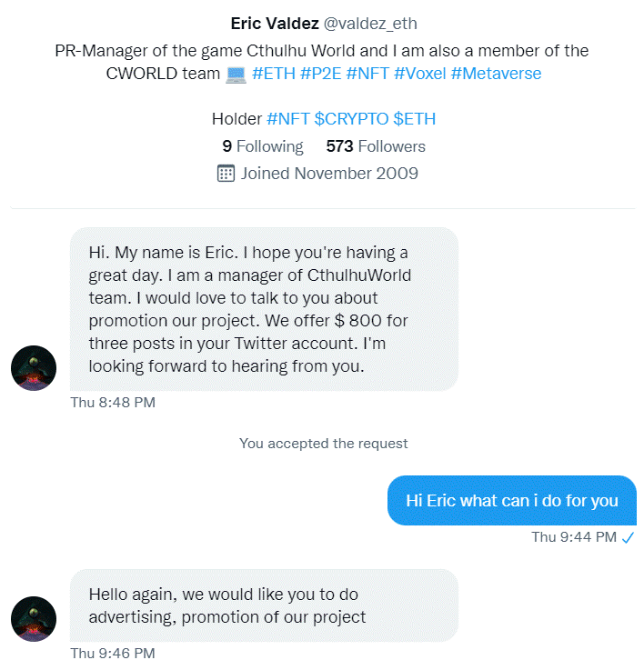The width and height of the screenshot is (644, 670).
Task: Click the calendar icon beside Joined November 2009
Action: [x=226, y=174]
